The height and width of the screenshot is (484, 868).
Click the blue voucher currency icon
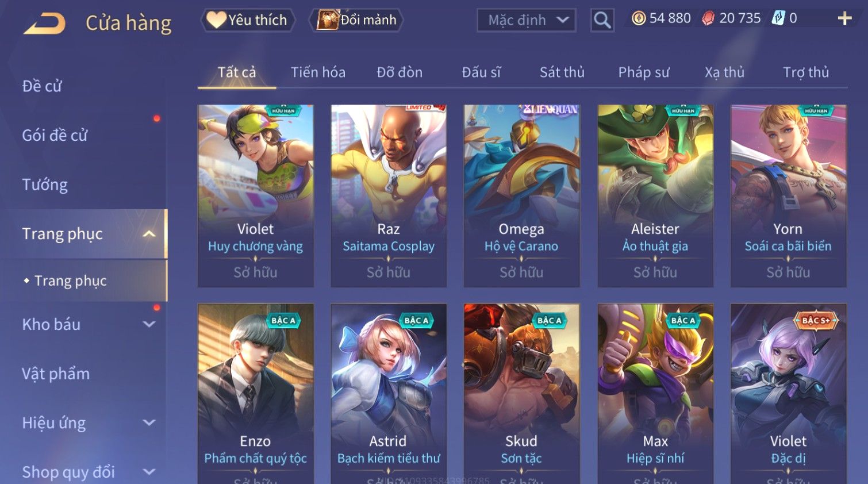[778, 18]
